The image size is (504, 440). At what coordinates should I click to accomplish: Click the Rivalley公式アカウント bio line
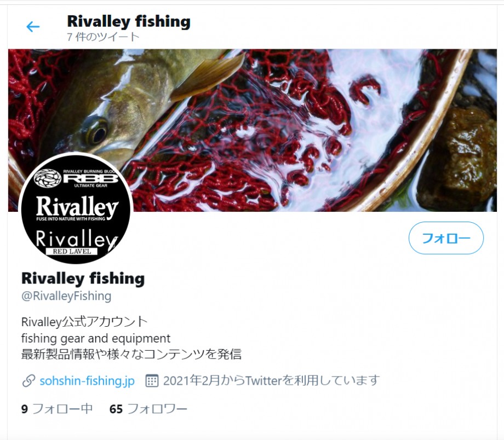(x=84, y=321)
